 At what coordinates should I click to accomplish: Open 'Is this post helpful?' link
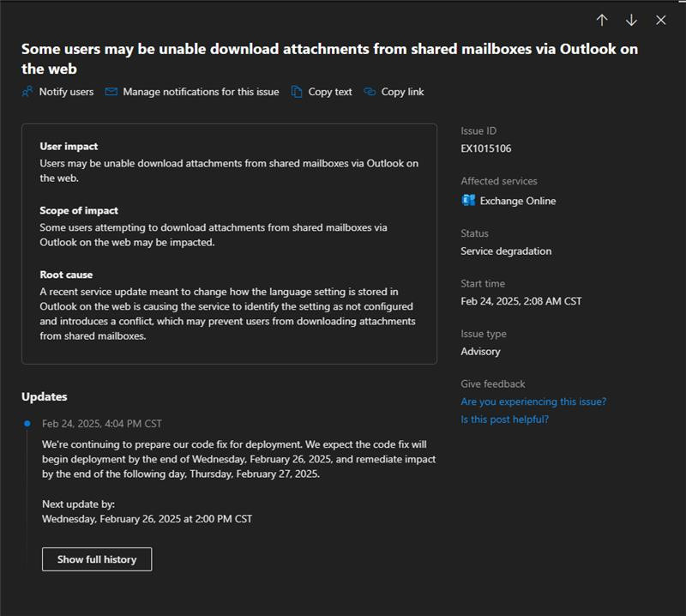coord(504,420)
